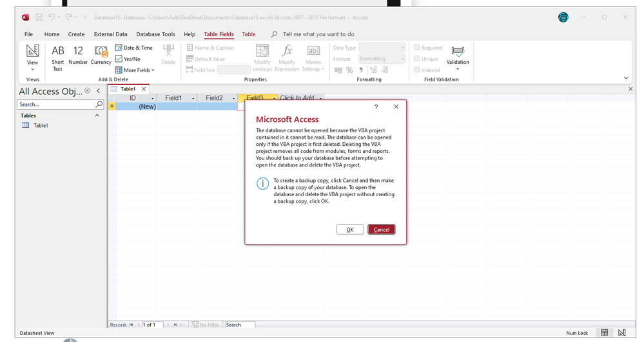This screenshot has width=644, height=342.
Task: Switch to the External Data tab
Action: click(110, 34)
